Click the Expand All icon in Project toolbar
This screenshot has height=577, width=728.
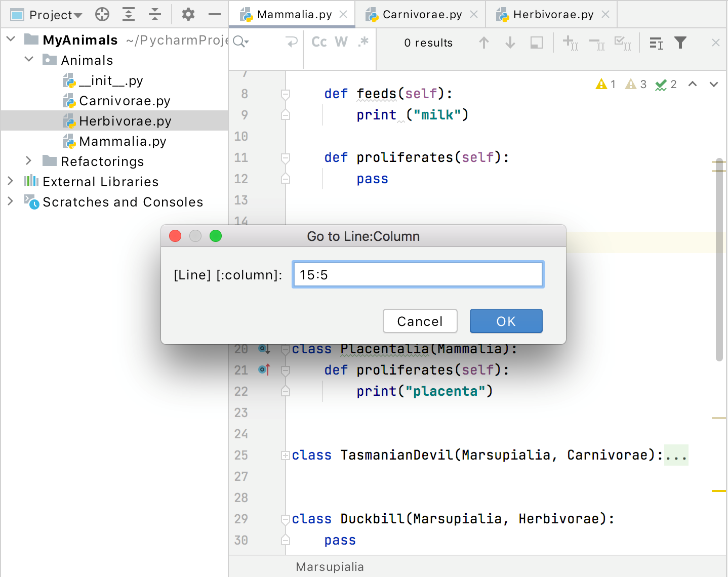point(129,15)
